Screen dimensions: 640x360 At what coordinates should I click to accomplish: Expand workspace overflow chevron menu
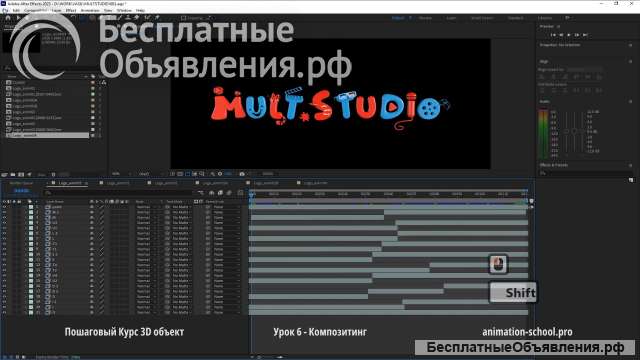[567, 18]
